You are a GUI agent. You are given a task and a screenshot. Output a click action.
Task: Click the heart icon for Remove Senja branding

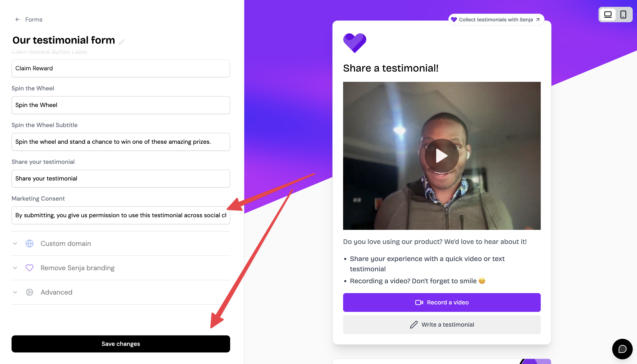[x=30, y=268]
